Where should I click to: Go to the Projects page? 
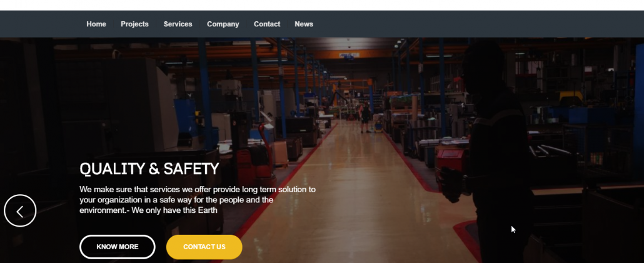coord(134,24)
